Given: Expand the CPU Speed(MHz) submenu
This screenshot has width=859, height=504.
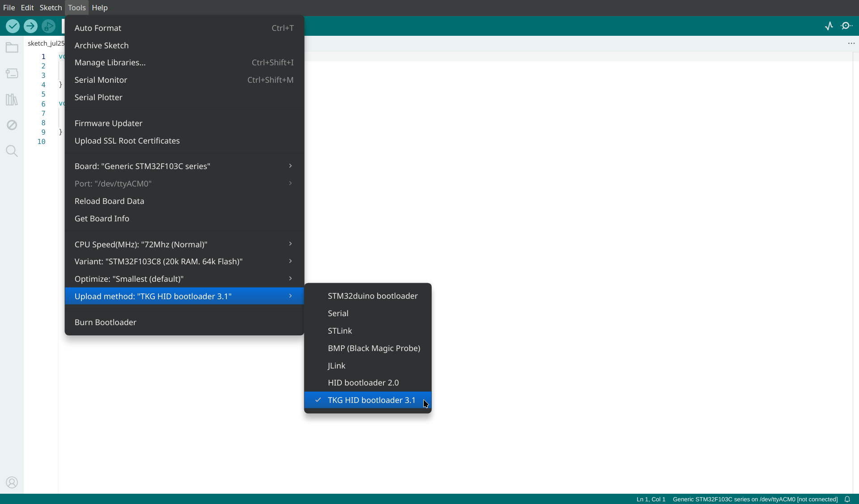Looking at the screenshot, I should click(184, 245).
